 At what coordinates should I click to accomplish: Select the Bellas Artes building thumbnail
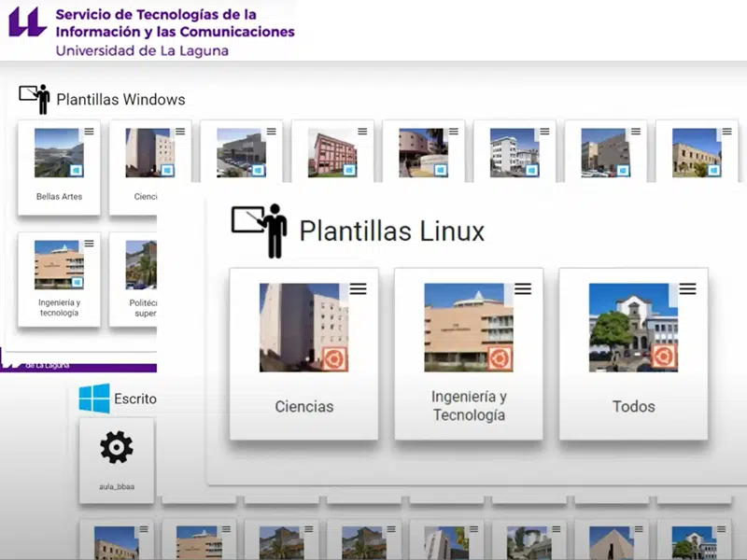(x=56, y=153)
